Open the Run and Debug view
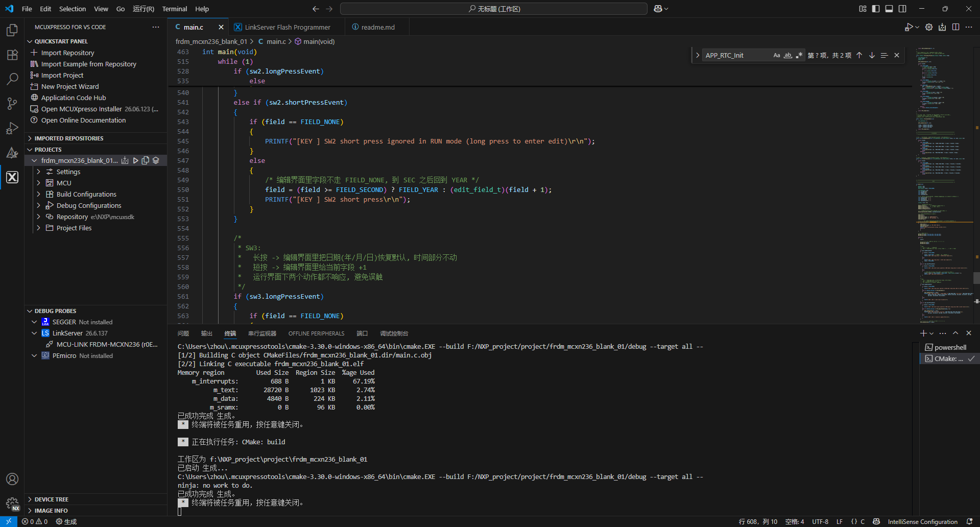980x527 pixels. [12, 128]
